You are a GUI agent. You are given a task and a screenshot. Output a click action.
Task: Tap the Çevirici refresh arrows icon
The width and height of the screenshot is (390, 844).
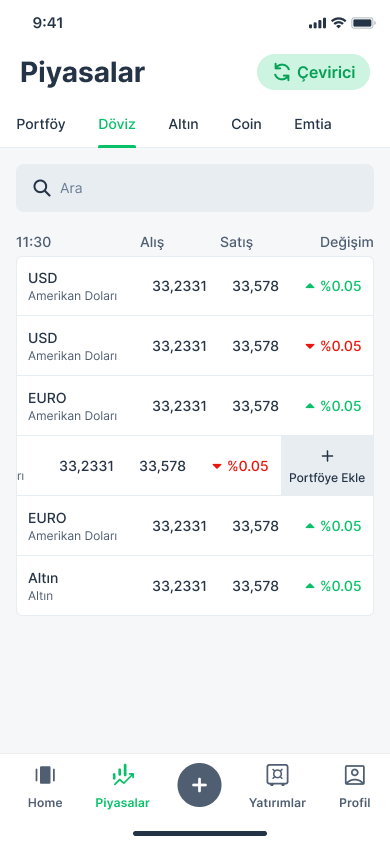click(281, 72)
